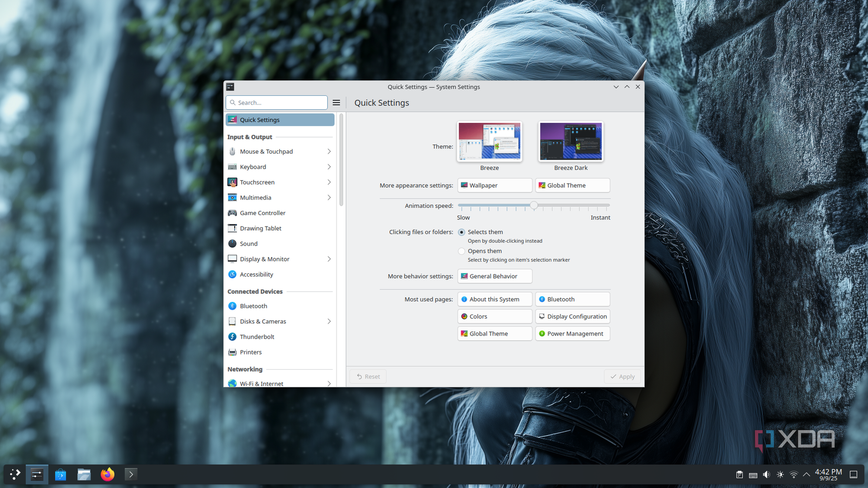Screen dimensions: 868x488
Task: Launch Firefox from the taskbar
Action: [x=107, y=474]
